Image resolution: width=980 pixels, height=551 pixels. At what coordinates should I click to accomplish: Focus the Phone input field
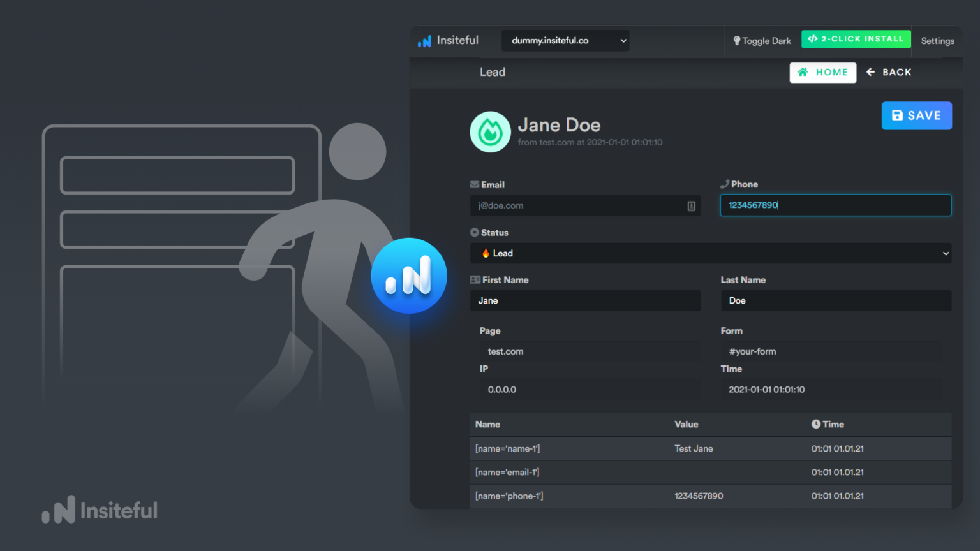pos(835,205)
